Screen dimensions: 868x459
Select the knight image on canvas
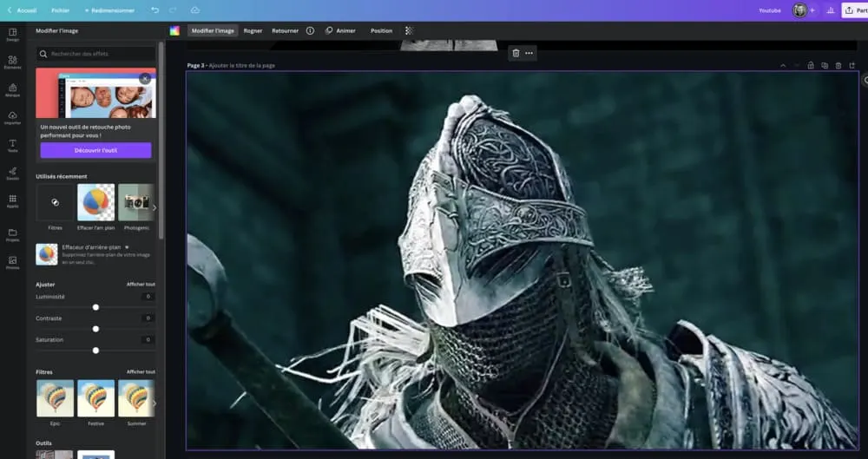(522, 260)
